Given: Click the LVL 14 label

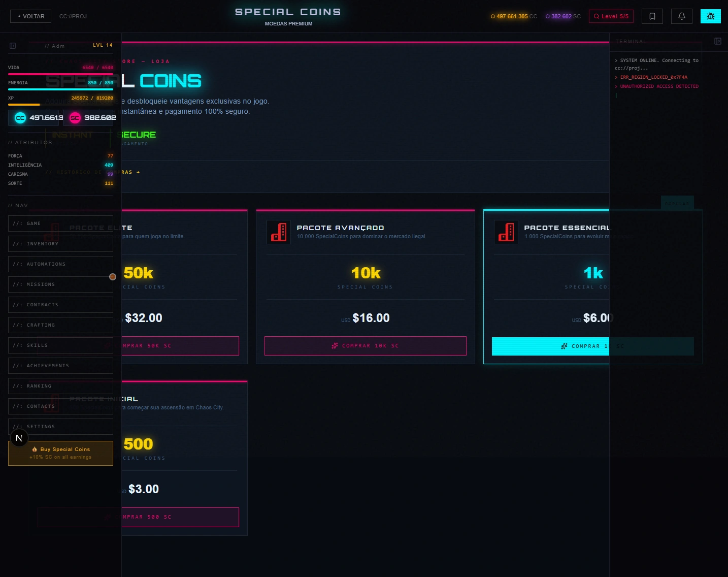Looking at the screenshot, I should (103, 45).
